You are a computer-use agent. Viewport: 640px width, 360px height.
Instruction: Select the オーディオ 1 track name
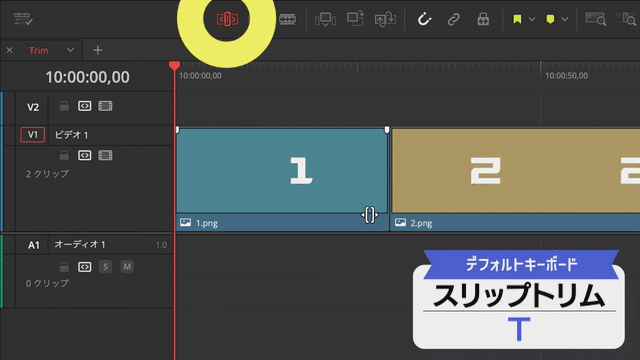pos(80,244)
